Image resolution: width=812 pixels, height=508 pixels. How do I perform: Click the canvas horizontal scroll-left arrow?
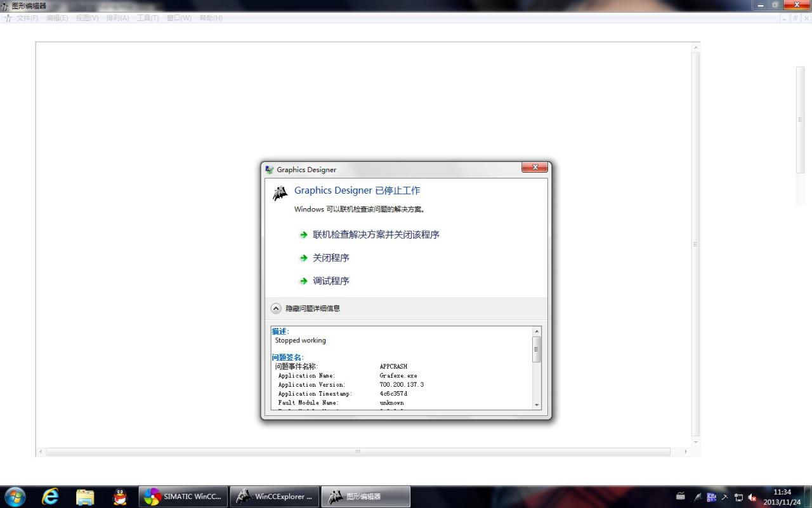pyautogui.click(x=41, y=451)
